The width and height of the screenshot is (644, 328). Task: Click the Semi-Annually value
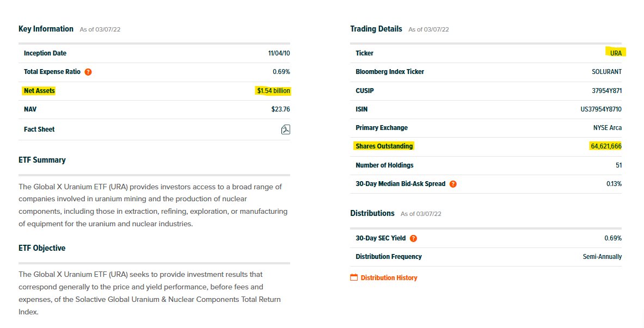pos(602,257)
